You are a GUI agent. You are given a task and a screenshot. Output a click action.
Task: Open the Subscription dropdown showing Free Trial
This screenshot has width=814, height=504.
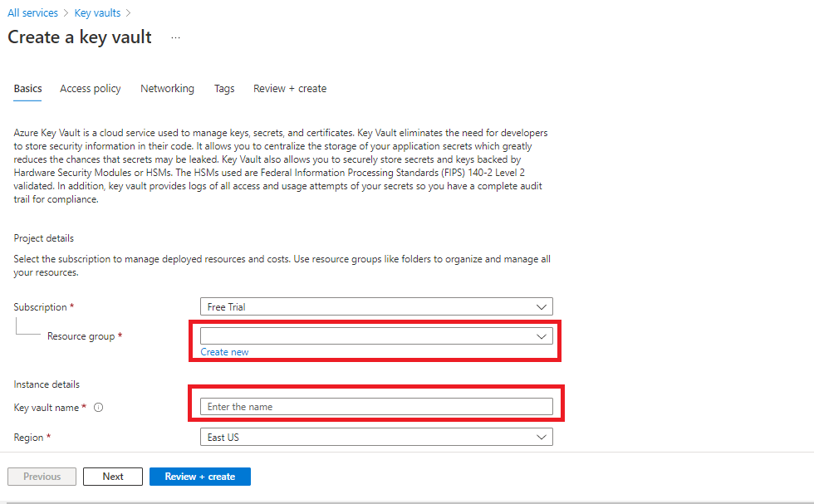pyautogui.click(x=374, y=306)
